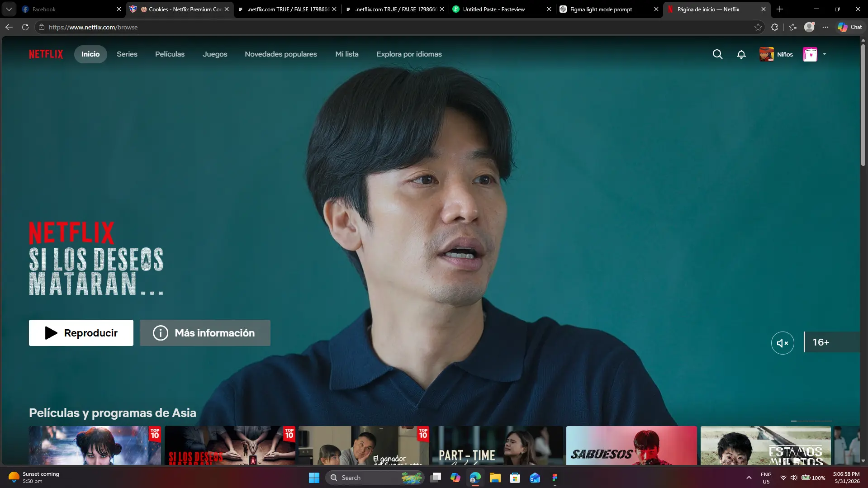Click the taskbar Search box
868x488 pixels.
[375, 478]
